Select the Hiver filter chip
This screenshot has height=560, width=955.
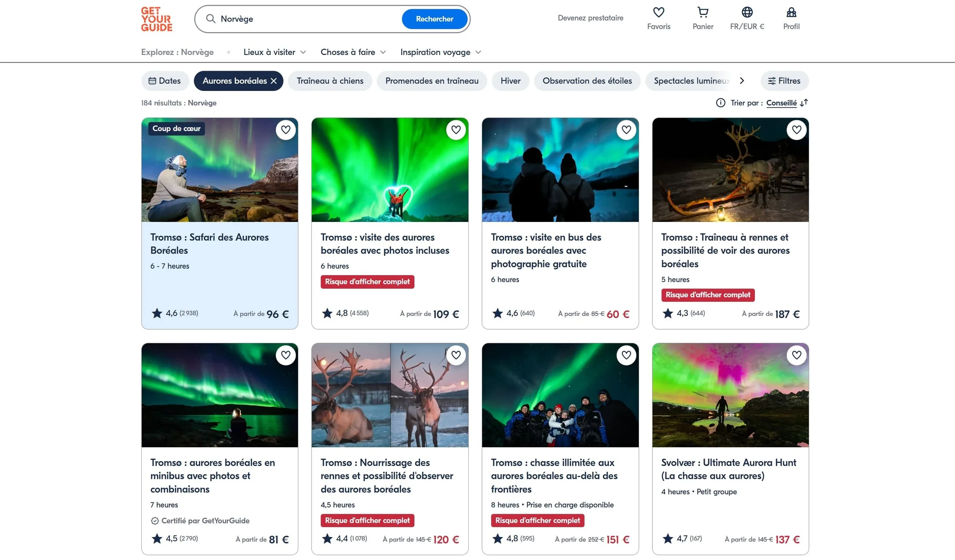coord(510,81)
